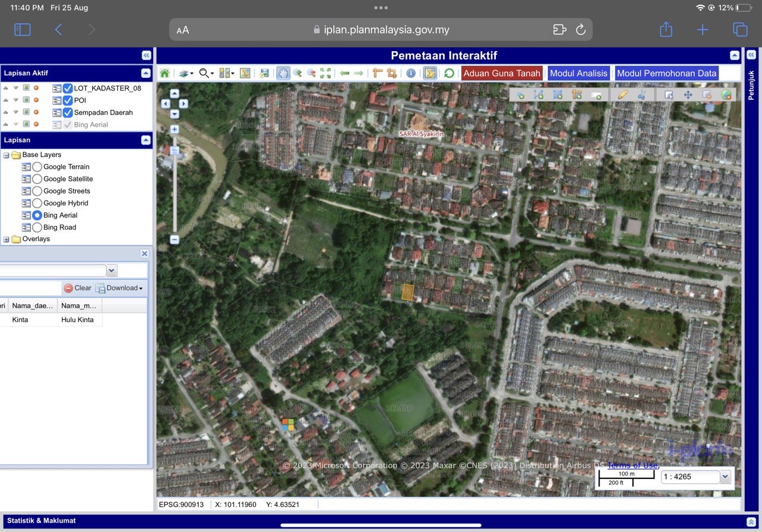Choose the add polygon drawing tool
This screenshot has width=762, height=532.
pyautogui.click(x=558, y=95)
